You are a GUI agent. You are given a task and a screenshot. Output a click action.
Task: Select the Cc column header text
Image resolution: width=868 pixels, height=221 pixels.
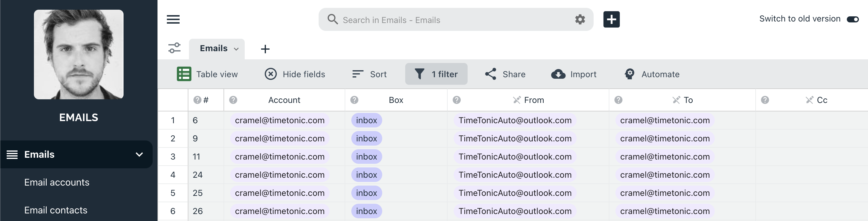coord(822,100)
